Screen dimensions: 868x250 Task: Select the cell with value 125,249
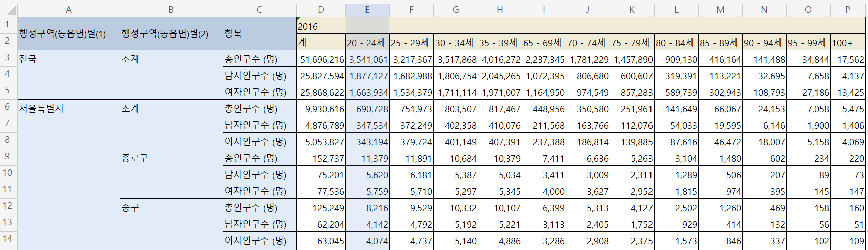(x=321, y=207)
